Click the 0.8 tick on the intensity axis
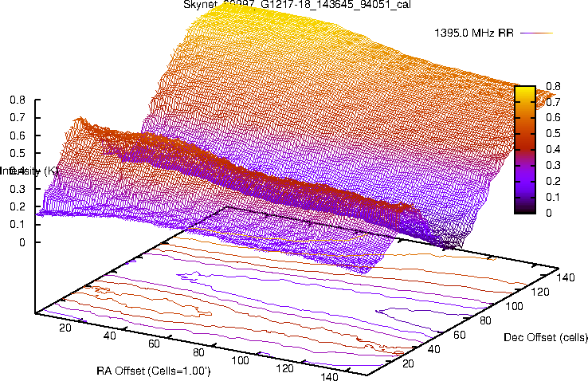The image size is (588, 381). pos(18,100)
